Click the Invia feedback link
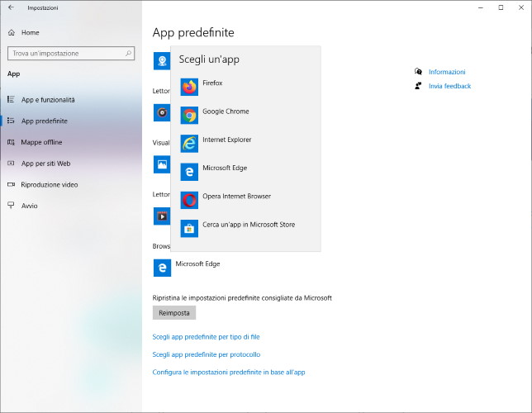The height and width of the screenshot is (413, 532). [x=449, y=86]
